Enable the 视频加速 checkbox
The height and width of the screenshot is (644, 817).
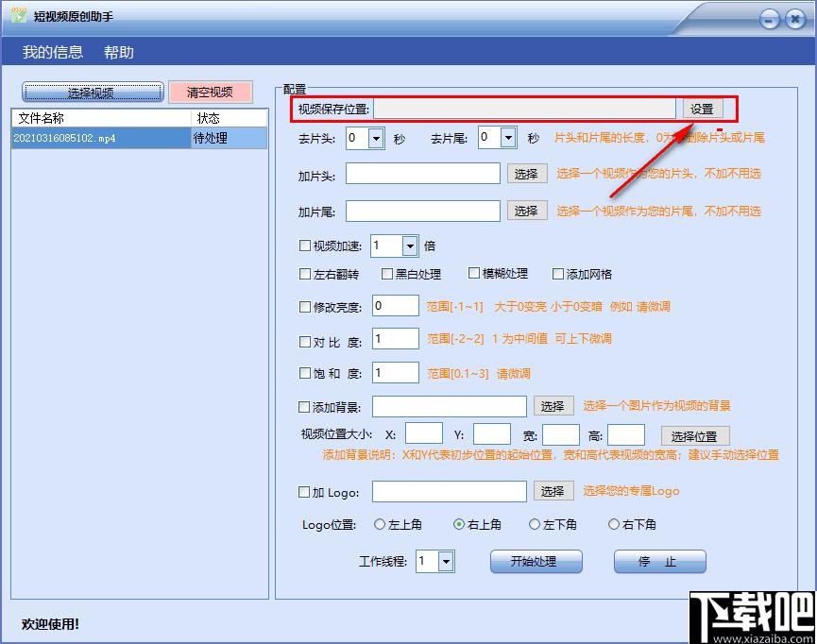tap(305, 246)
